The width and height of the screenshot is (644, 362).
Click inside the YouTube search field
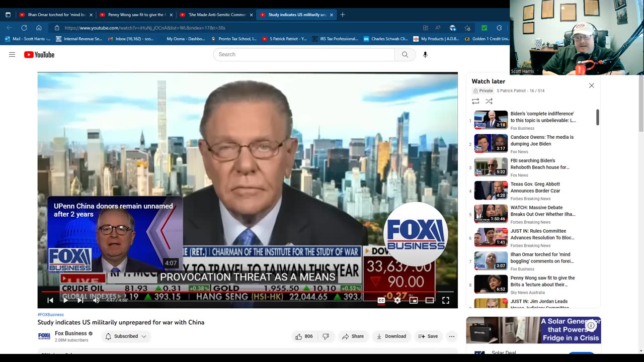(x=304, y=54)
